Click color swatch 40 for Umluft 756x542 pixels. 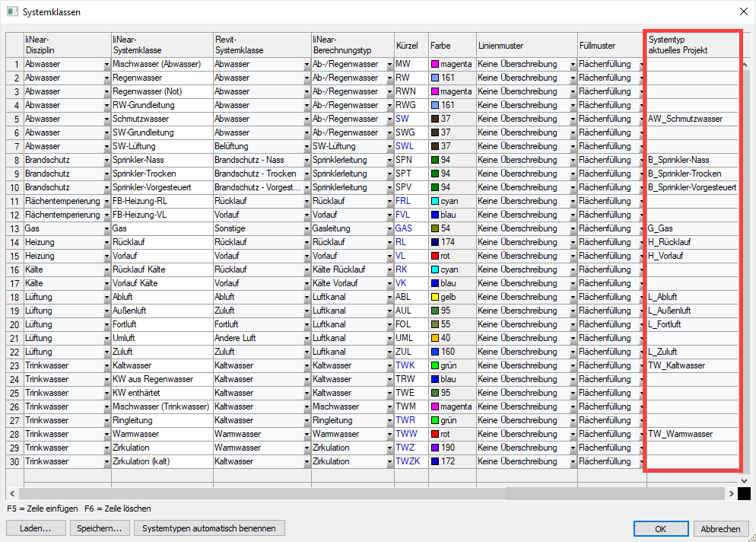tap(434, 338)
